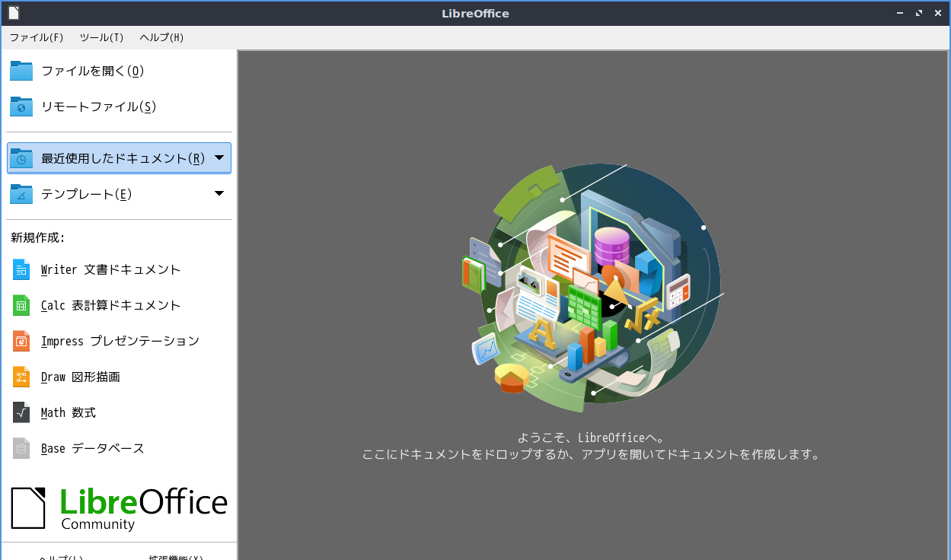
Task: Create a Math 数式
Action: pyautogui.click(x=119, y=412)
